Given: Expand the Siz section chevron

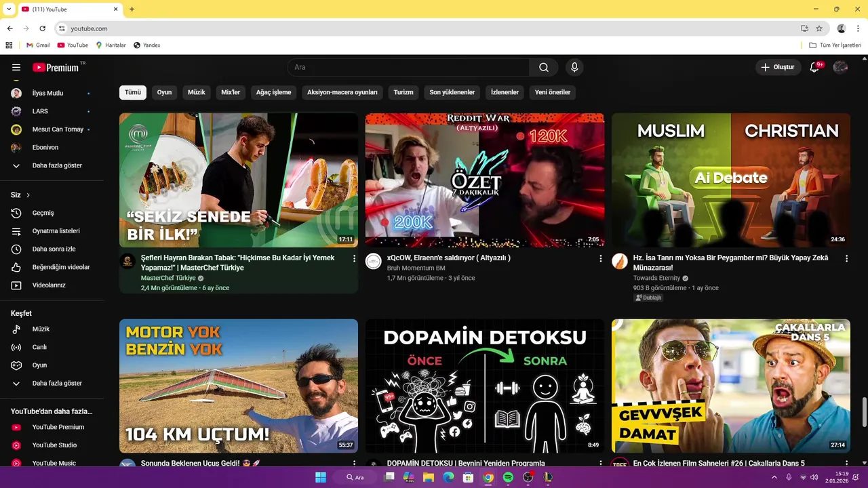Looking at the screenshot, I should tap(28, 195).
